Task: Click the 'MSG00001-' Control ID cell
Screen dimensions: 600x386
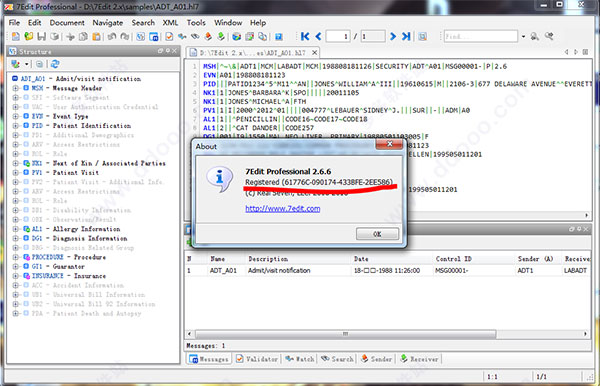Action: tap(452, 270)
